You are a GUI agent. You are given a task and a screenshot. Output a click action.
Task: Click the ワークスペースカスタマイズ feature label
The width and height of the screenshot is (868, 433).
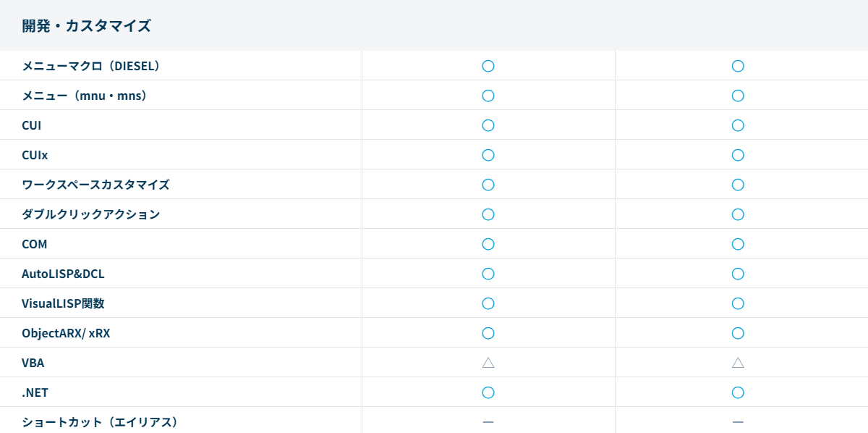(x=95, y=185)
